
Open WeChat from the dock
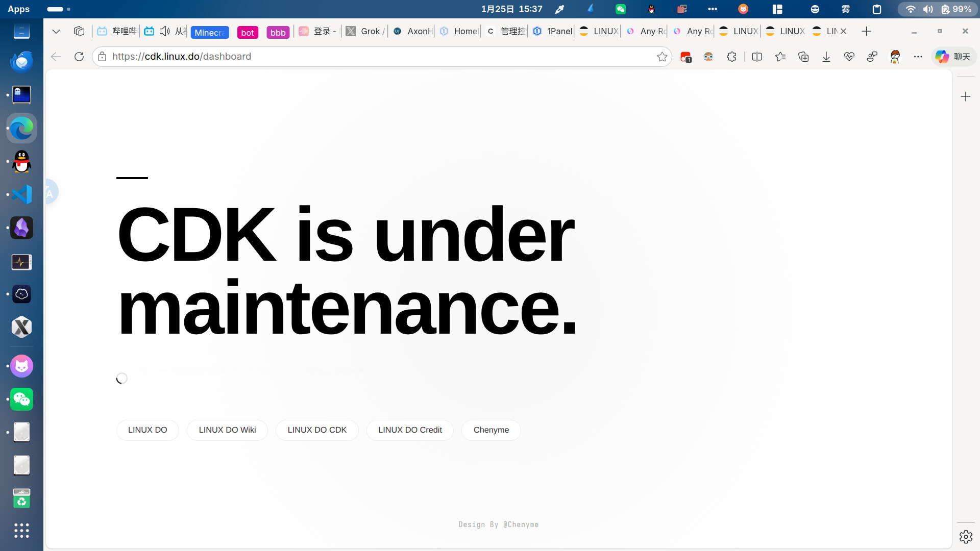pyautogui.click(x=21, y=399)
